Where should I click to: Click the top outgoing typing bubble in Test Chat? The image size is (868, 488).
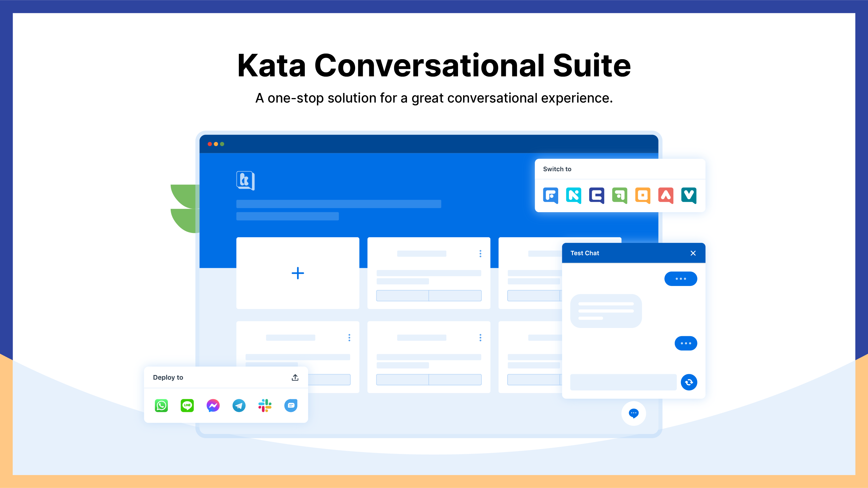tap(681, 279)
